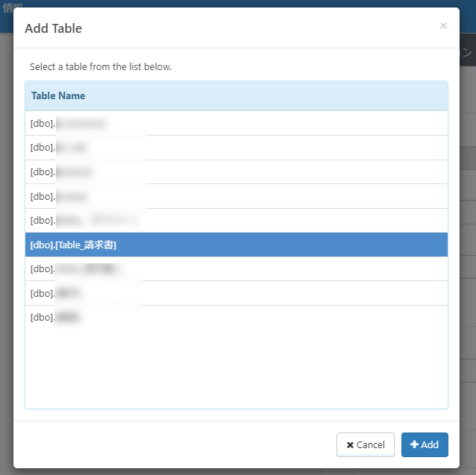Click the plus icon on Add button
This screenshot has height=475, width=476.
pos(415,444)
